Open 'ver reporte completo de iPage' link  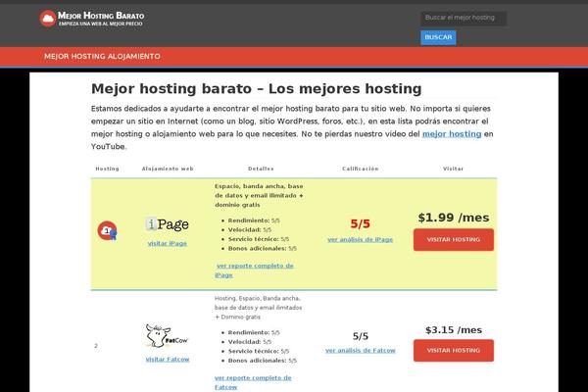255,270
